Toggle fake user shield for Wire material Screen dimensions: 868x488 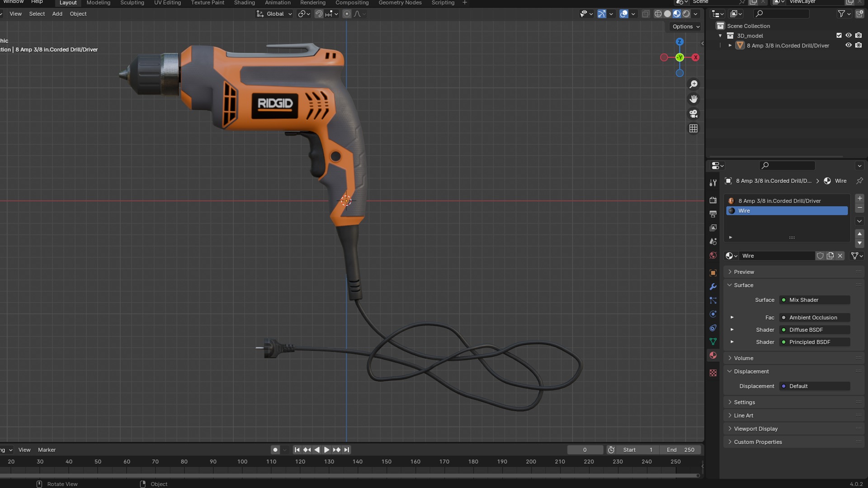pyautogui.click(x=820, y=256)
